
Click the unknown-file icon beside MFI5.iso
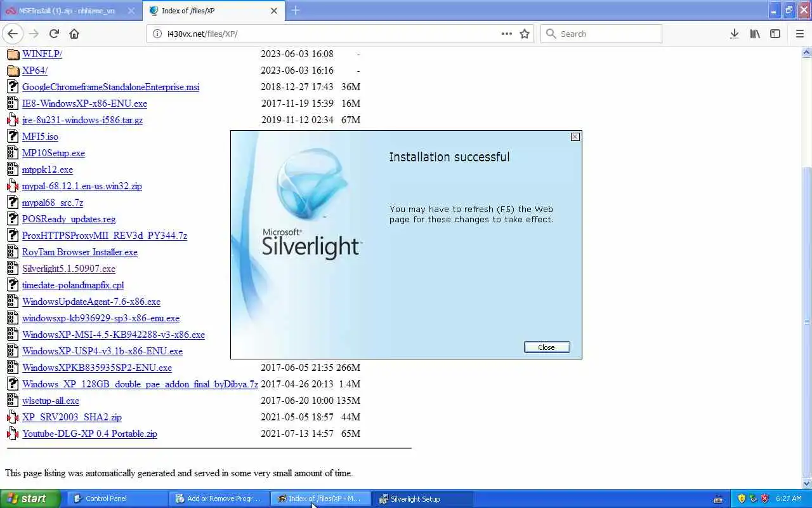pos(13,137)
